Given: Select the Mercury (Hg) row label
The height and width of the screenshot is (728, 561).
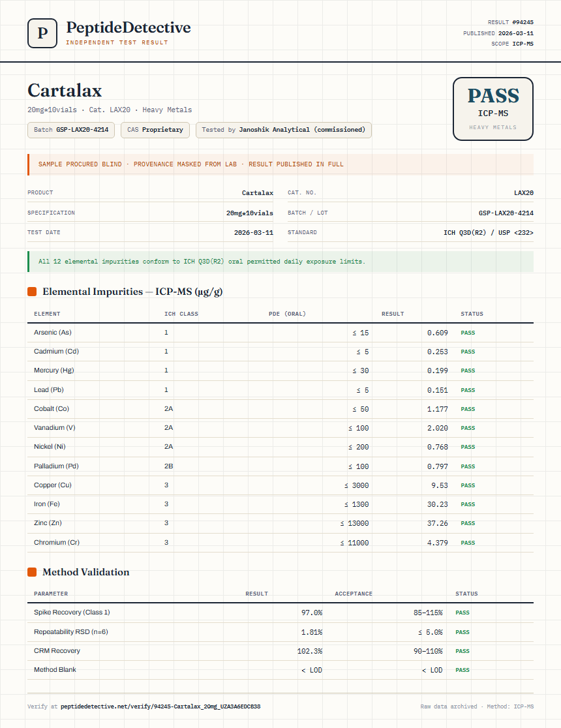Looking at the screenshot, I should click(x=54, y=371).
